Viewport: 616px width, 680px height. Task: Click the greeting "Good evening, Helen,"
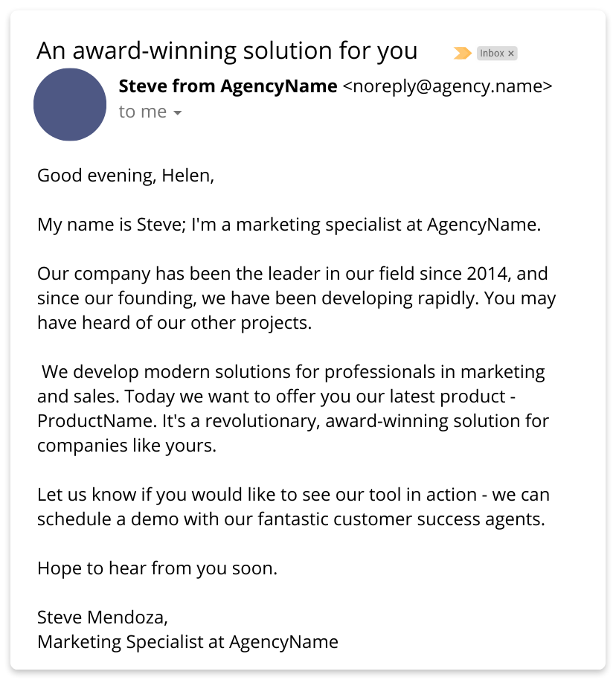click(x=126, y=176)
